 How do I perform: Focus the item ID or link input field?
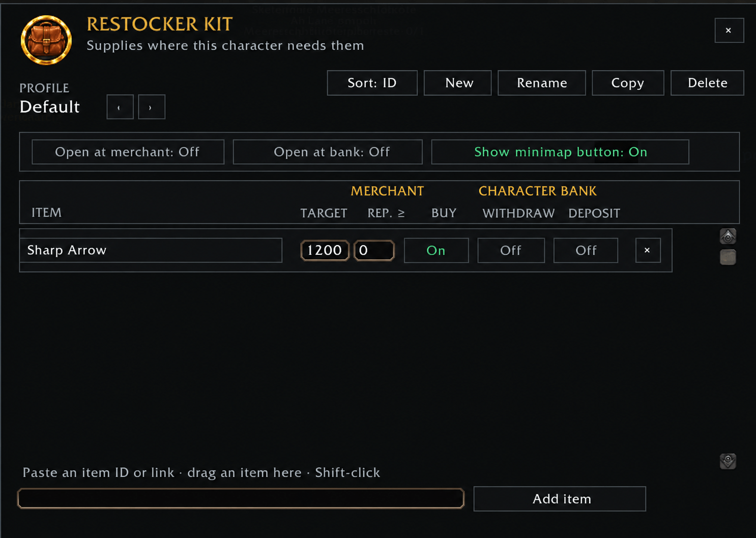(x=241, y=498)
